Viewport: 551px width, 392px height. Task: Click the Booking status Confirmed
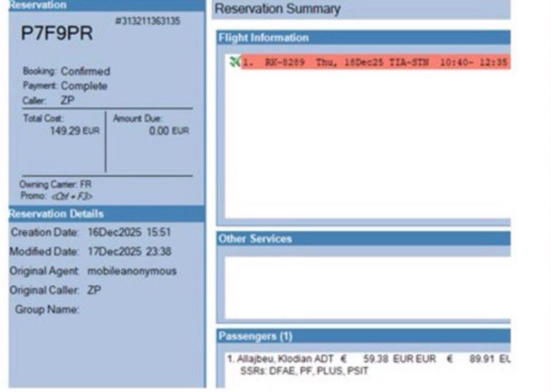click(x=86, y=71)
